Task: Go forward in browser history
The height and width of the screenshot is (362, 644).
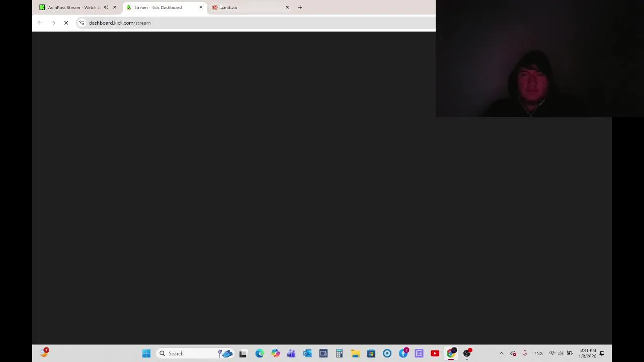Action: click(x=53, y=23)
